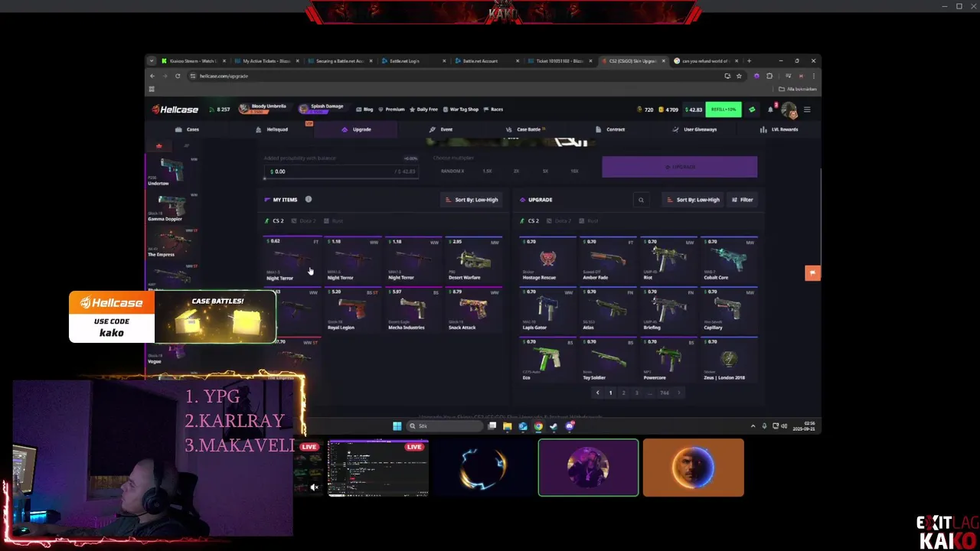
Task: Open Windows Start button
Action: click(397, 426)
